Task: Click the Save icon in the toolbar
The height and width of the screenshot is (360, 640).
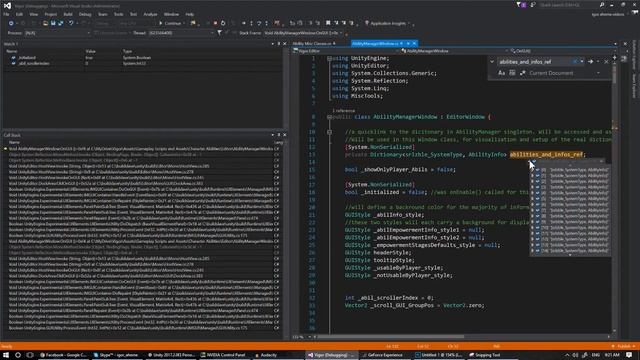Action: click(x=53, y=23)
